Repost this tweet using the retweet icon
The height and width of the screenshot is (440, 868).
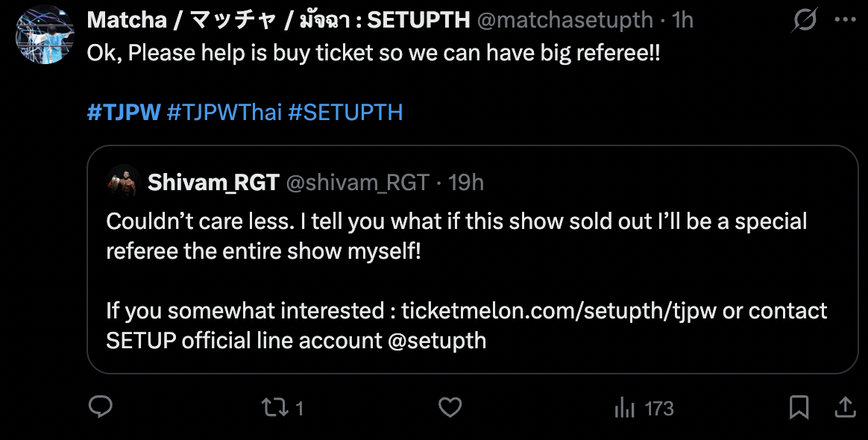click(275, 408)
